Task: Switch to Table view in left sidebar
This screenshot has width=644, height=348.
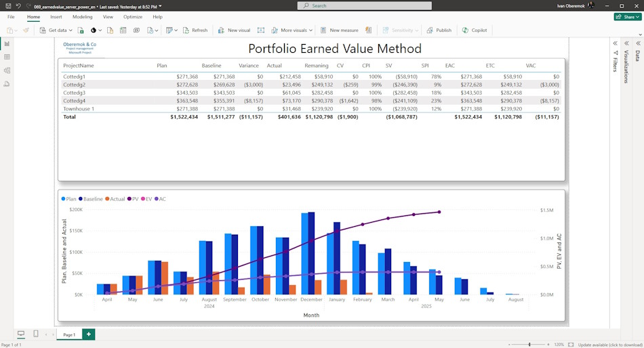Action: coord(7,57)
